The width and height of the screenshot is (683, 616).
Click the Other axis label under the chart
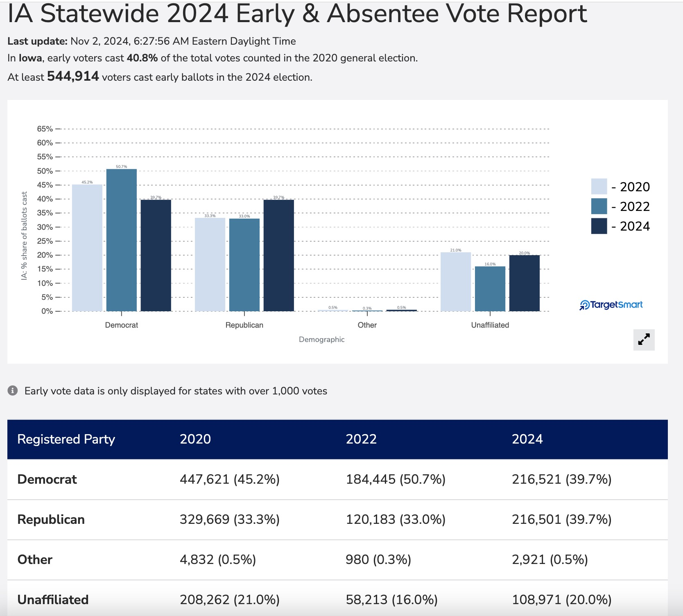367,325
